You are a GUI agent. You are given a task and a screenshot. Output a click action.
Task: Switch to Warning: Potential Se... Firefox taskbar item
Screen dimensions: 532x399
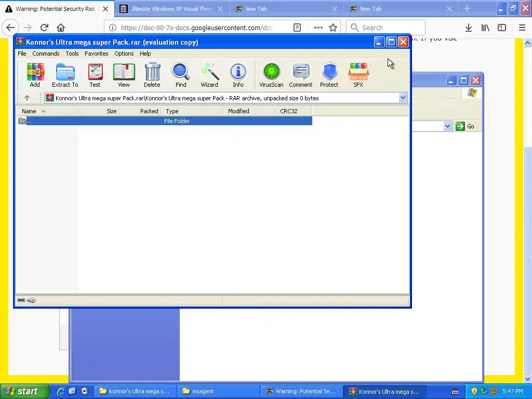[302, 392]
